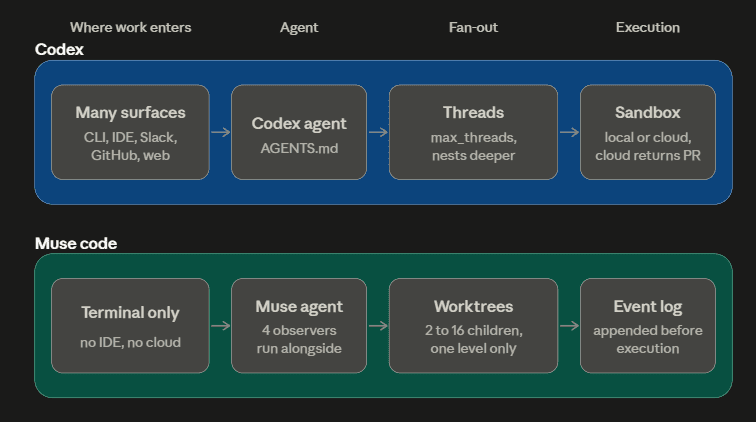Select the 'Sandbox' card
The width and height of the screenshot is (756, 422).
pos(648,132)
